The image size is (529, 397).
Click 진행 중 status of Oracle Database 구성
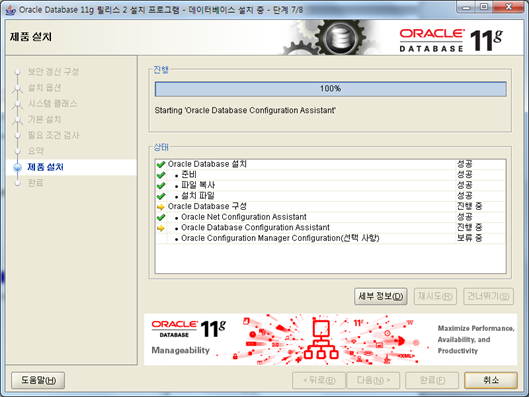coord(470,206)
